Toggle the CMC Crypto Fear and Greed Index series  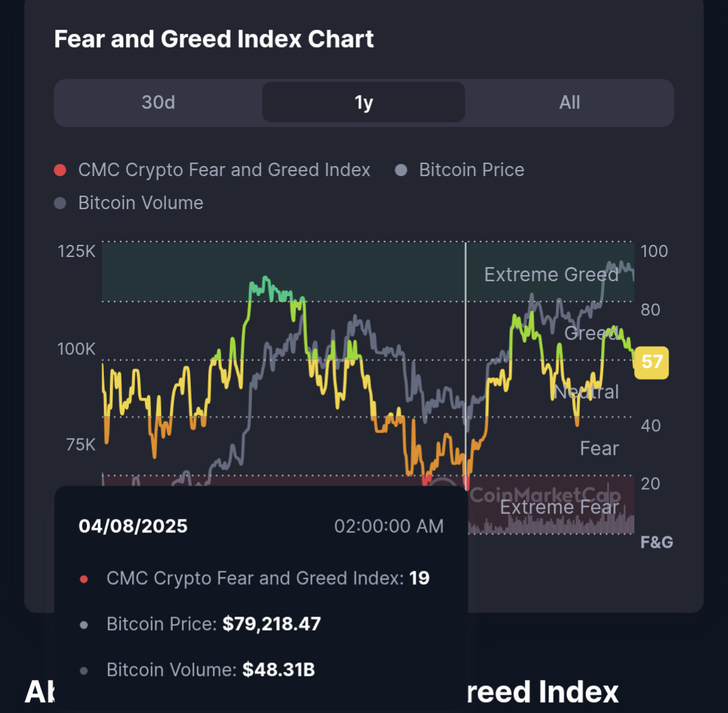[x=224, y=170]
